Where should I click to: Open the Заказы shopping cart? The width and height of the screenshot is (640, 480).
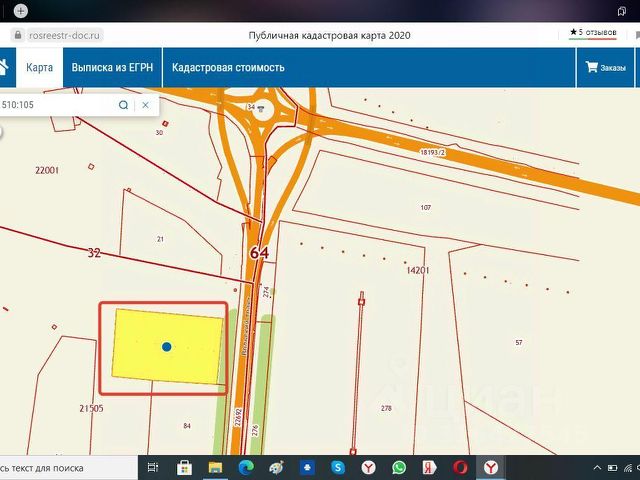pos(605,67)
